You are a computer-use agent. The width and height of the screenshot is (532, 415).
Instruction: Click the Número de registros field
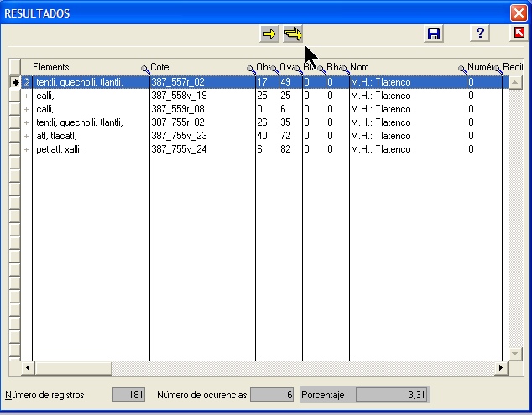pos(129,395)
